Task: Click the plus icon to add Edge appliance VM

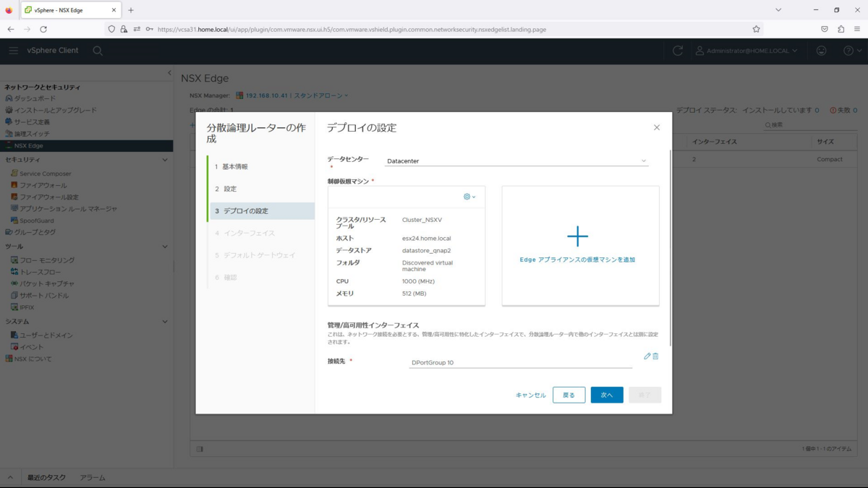Action: click(x=577, y=236)
